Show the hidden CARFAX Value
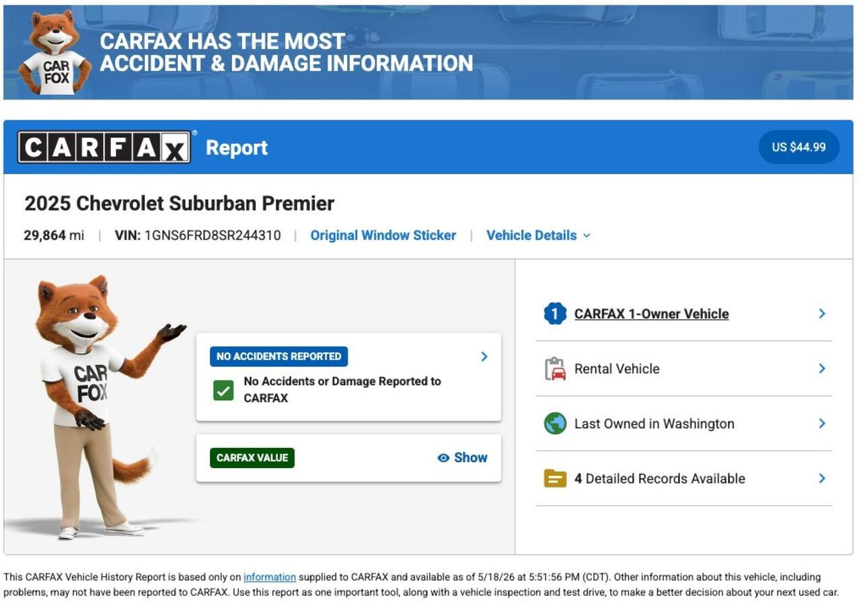This screenshot has width=861, height=616. (x=462, y=458)
